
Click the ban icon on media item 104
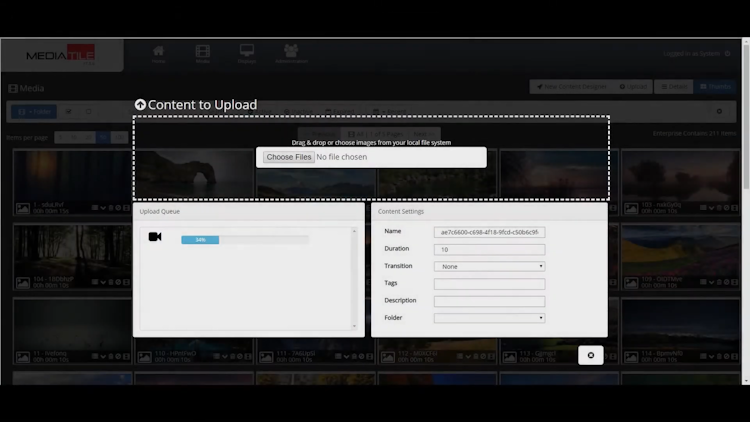click(x=118, y=282)
